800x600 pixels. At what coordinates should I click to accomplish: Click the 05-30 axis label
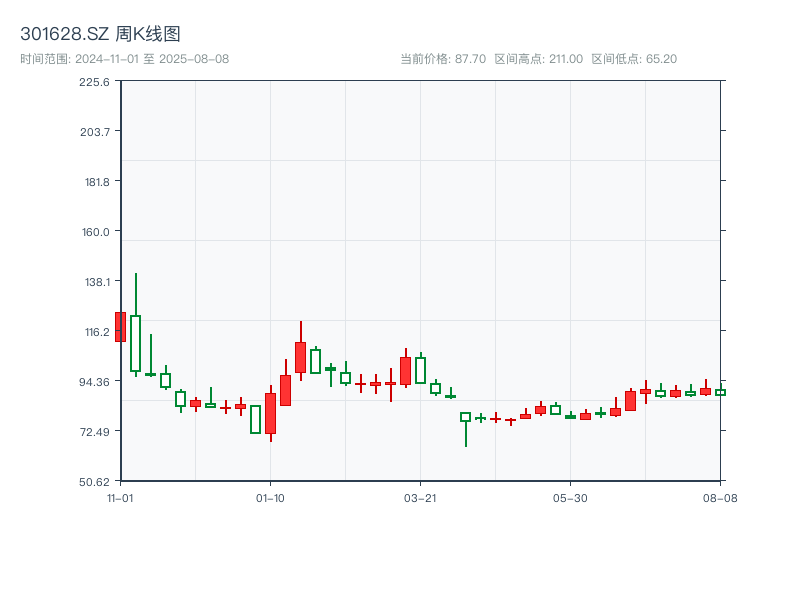pos(569,497)
